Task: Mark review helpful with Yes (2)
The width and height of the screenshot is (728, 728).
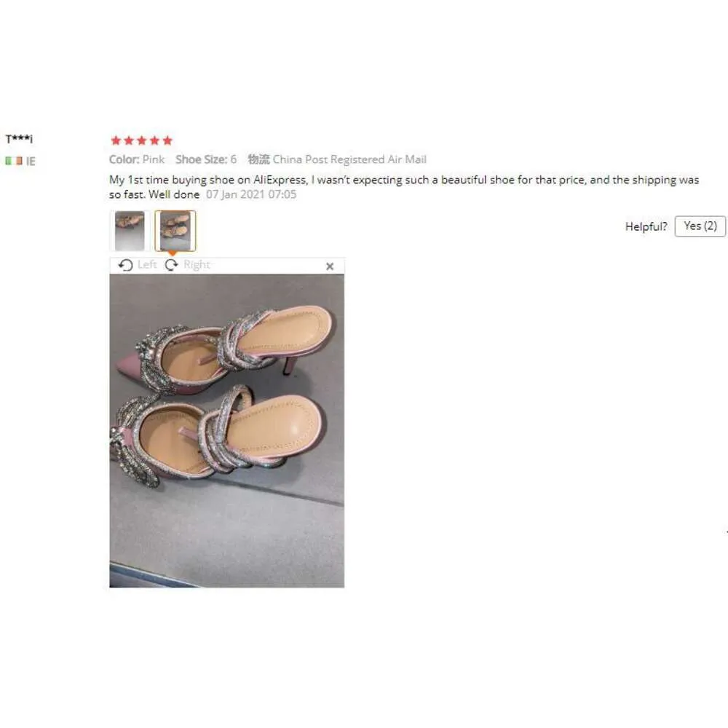Action: (700, 226)
